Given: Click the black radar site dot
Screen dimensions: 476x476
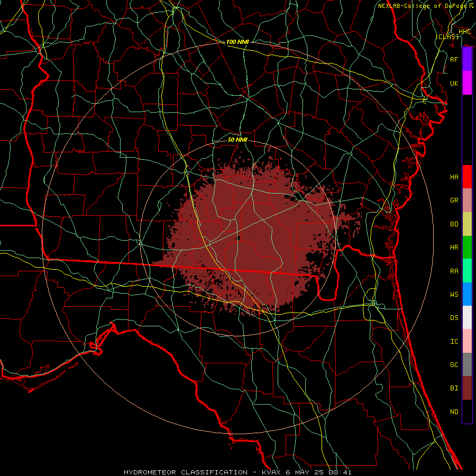Looking at the screenshot, I should tap(238, 239).
